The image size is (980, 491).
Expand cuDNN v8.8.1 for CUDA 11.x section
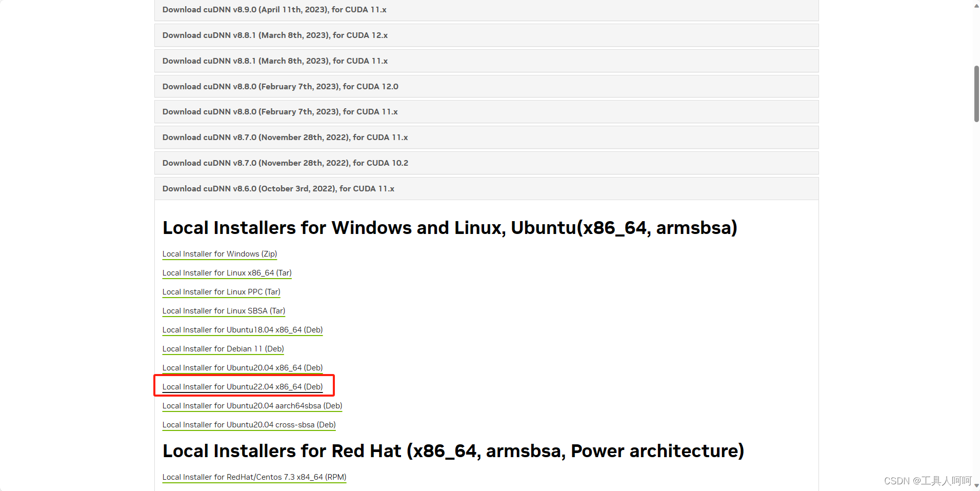click(486, 61)
